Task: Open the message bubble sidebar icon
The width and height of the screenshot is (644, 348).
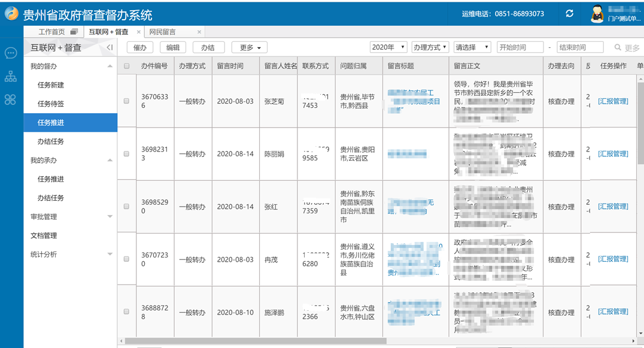Action: (11, 53)
